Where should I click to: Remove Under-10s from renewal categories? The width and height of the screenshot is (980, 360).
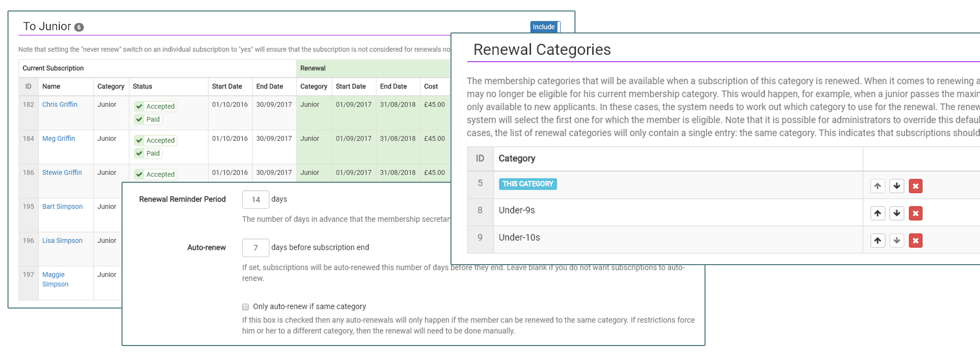(915, 241)
